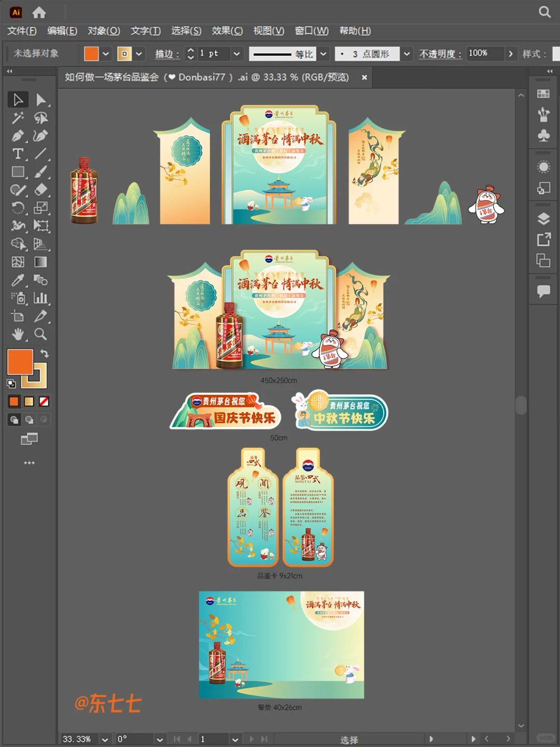Enable Draw Normal mode

click(x=15, y=420)
